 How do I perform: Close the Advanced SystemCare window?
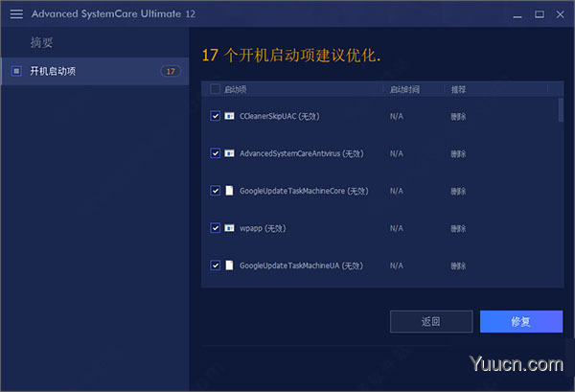560,14
